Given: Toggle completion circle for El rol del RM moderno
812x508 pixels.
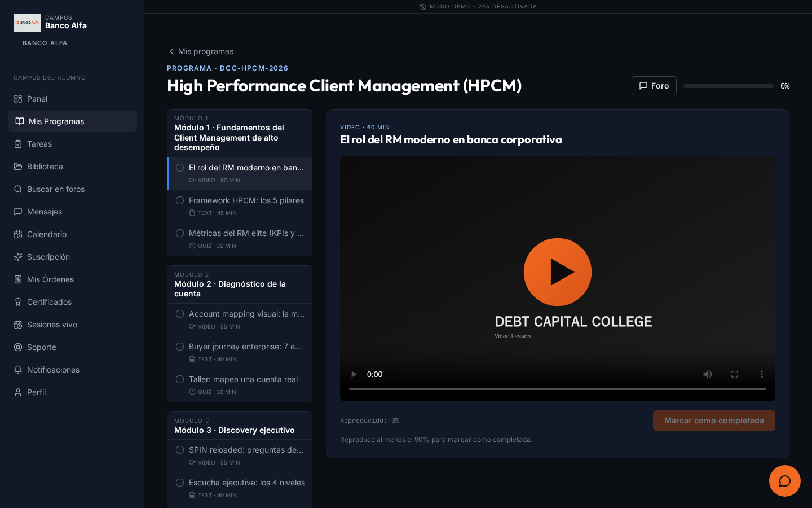Looking at the screenshot, I should tap(180, 168).
